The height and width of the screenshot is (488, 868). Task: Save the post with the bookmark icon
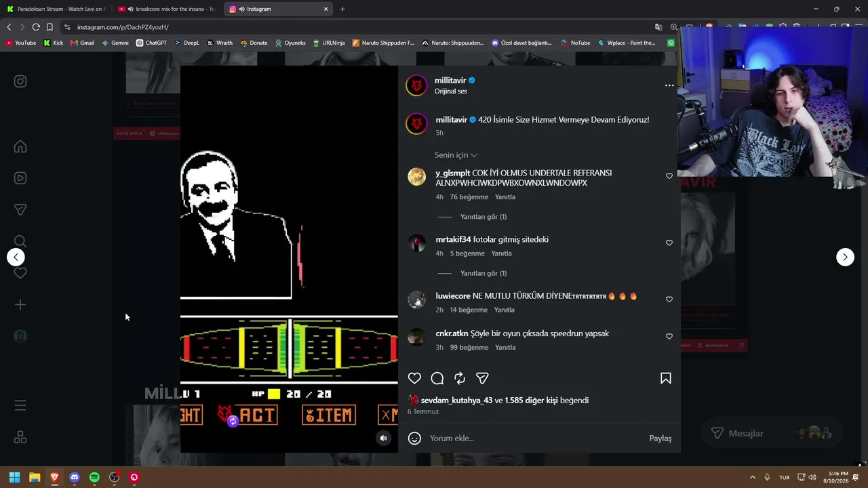pos(666,378)
